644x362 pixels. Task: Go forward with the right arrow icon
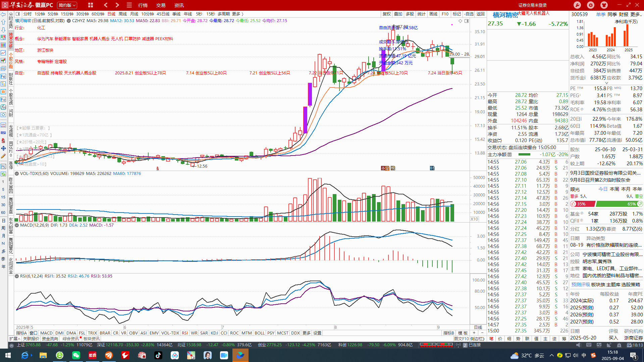(x=117, y=5)
